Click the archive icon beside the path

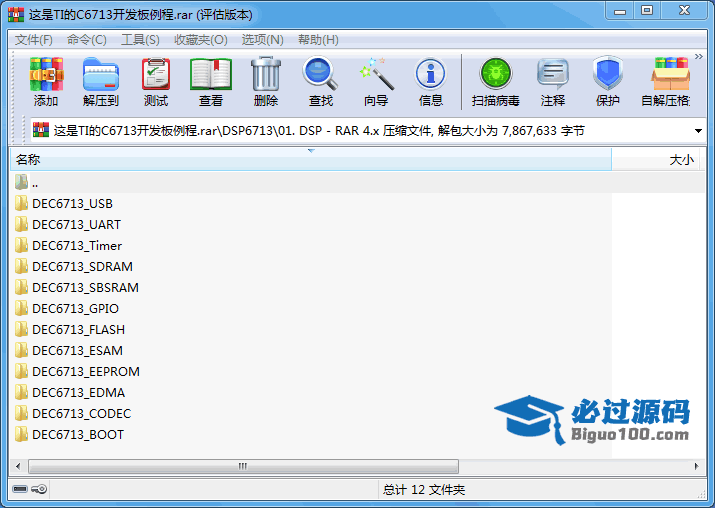(x=41, y=130)
